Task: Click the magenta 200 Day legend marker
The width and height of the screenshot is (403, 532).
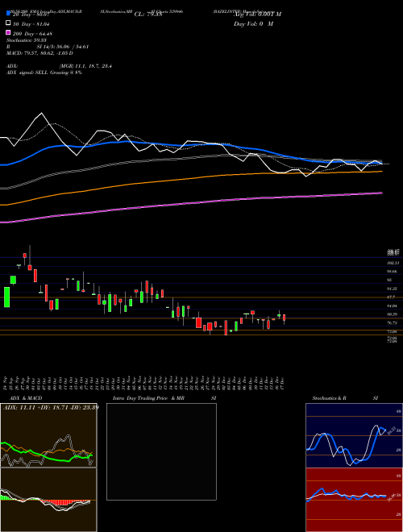Action: click(x=8, y=33)
